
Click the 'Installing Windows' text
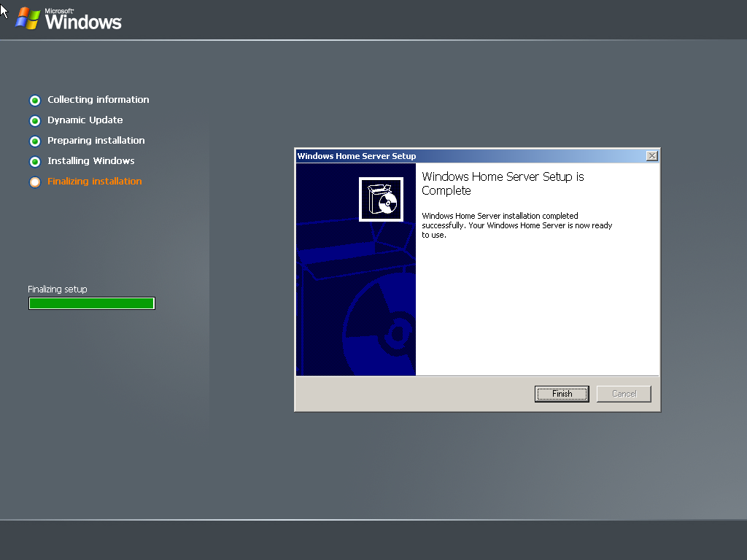click(90, 161)
